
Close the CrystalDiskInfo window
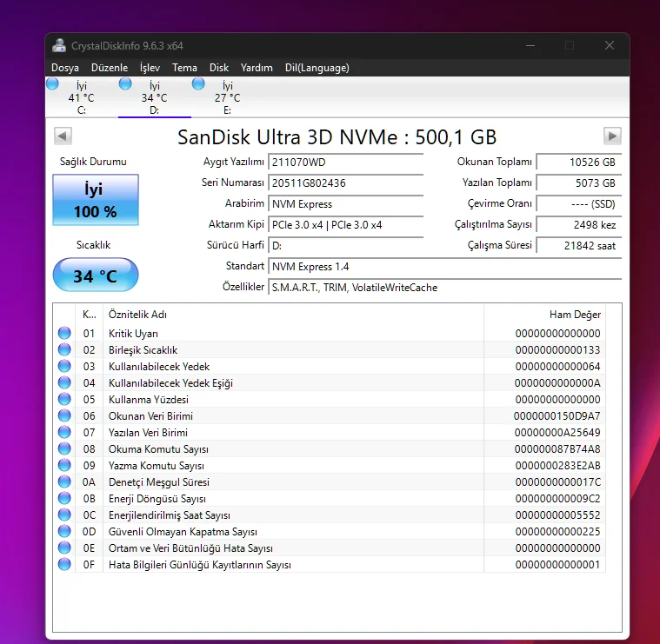point(610,45)
